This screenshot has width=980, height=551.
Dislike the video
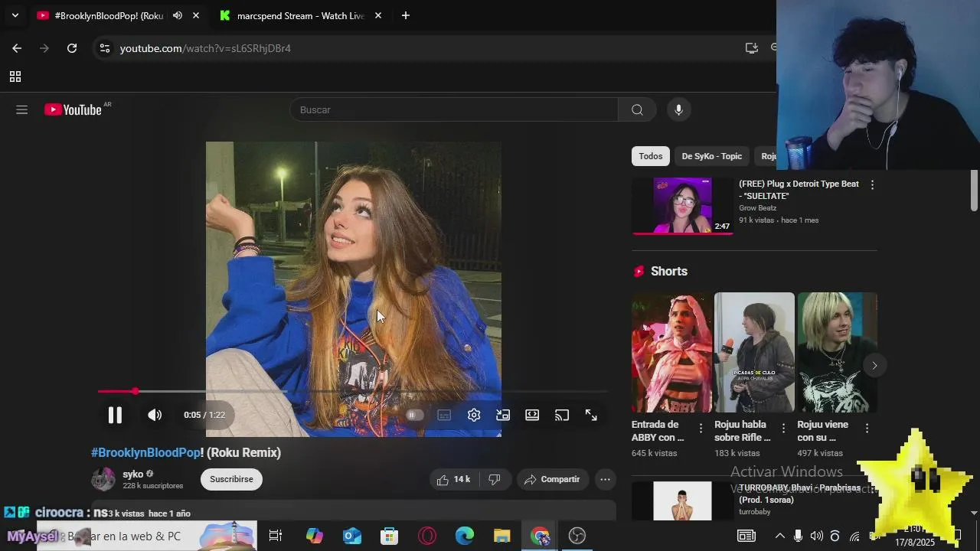click(495, 479)
